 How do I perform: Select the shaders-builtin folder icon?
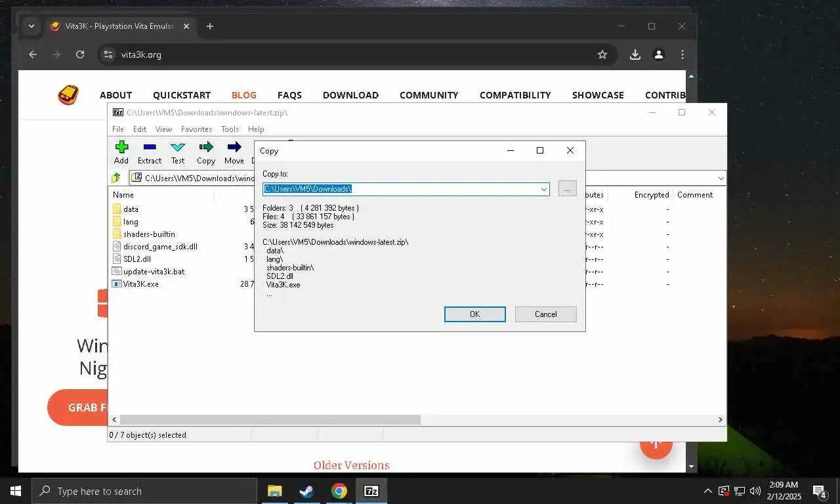click(117, 234)
